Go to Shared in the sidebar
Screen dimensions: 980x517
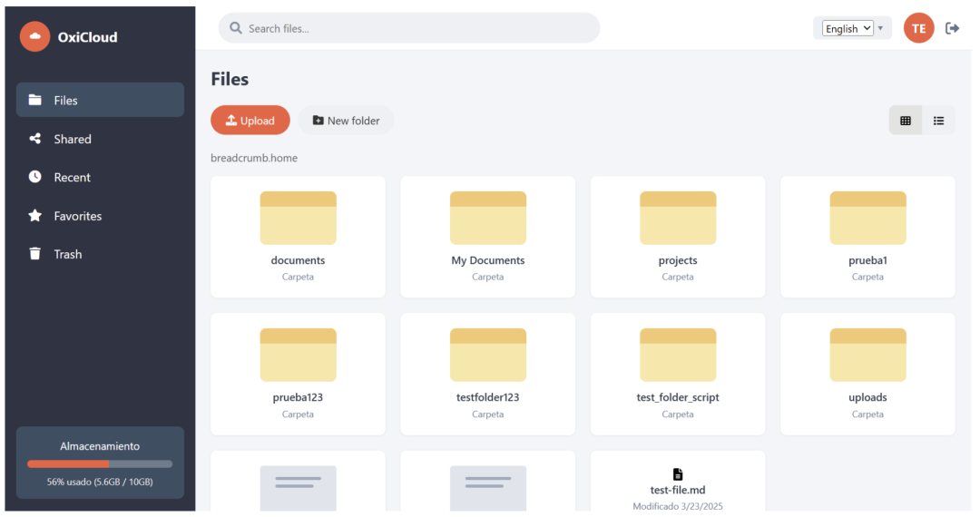pyautogui.click(x=100, y=139)
